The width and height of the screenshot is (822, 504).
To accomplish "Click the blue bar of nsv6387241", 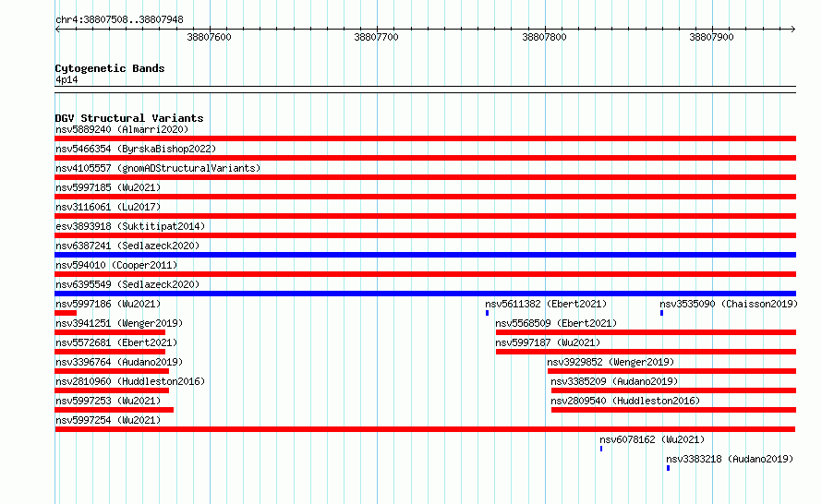I will click(425, 255).
